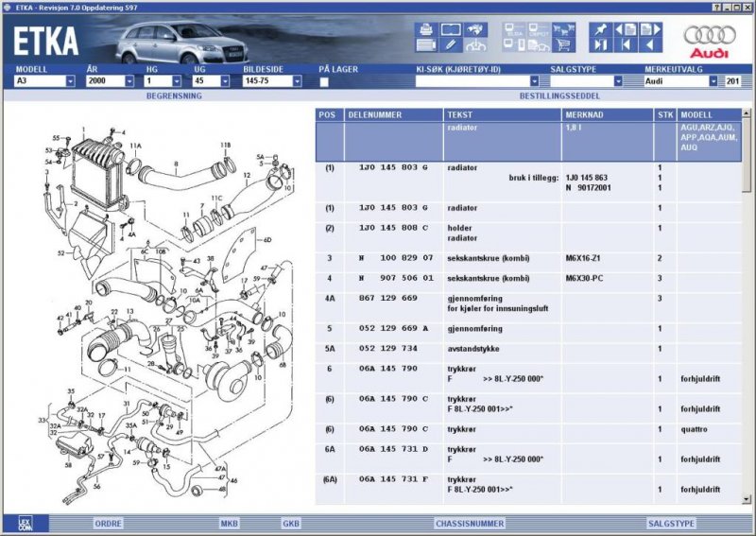Open the Merkeutvalg dropdown showing Audi
The width and height of the screenshot is (756, 536).
713,81
